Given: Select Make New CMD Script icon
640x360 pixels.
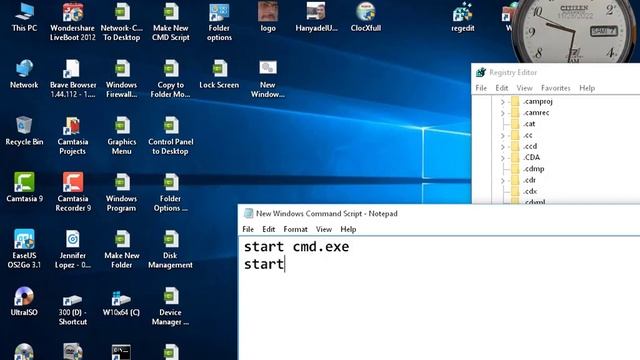Looking at the screenshot, I should pos(171,21).
